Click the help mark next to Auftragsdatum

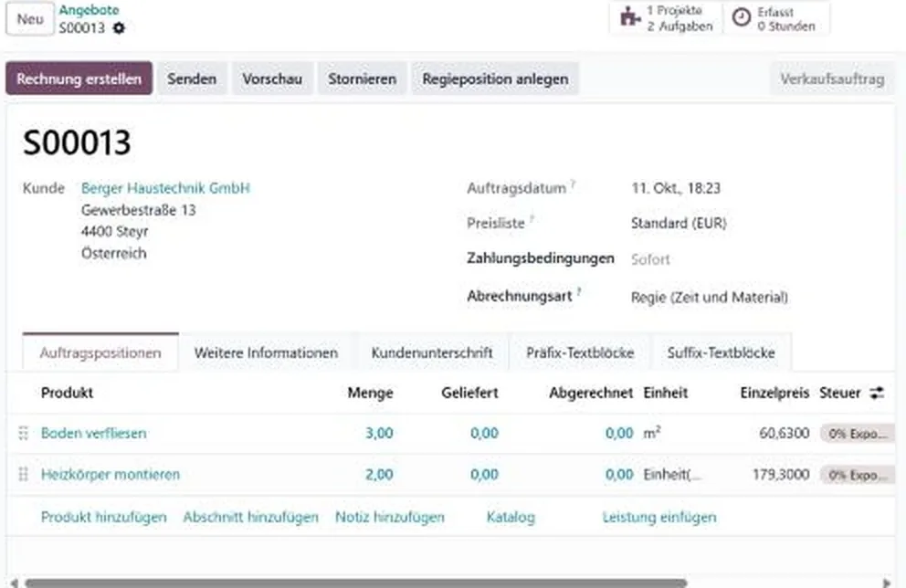click(574, 184)
